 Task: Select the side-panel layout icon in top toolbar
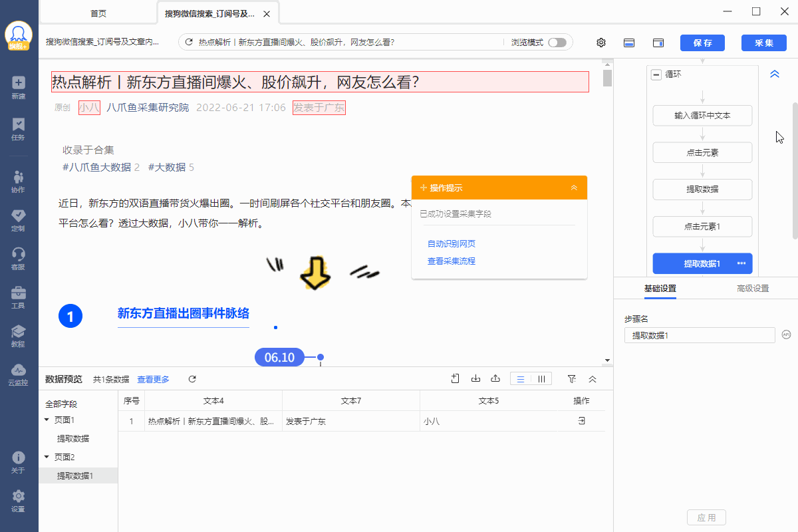point(658,43)
